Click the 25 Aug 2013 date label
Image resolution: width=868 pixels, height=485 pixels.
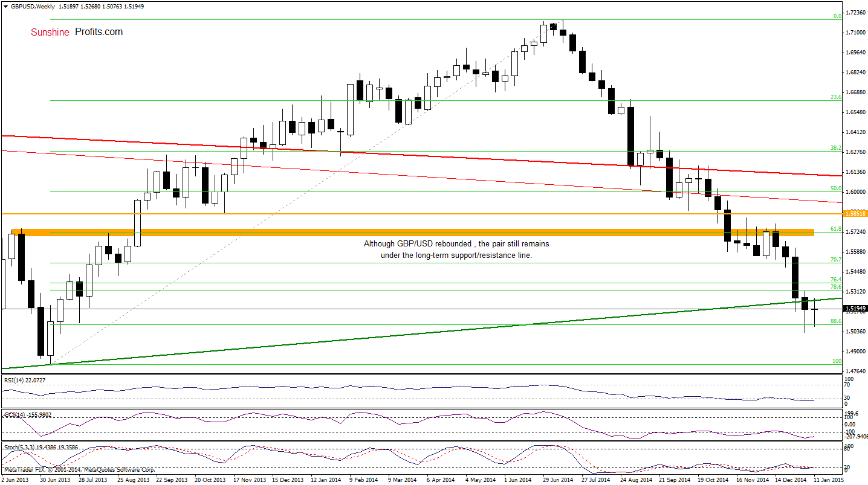point(132,480)
